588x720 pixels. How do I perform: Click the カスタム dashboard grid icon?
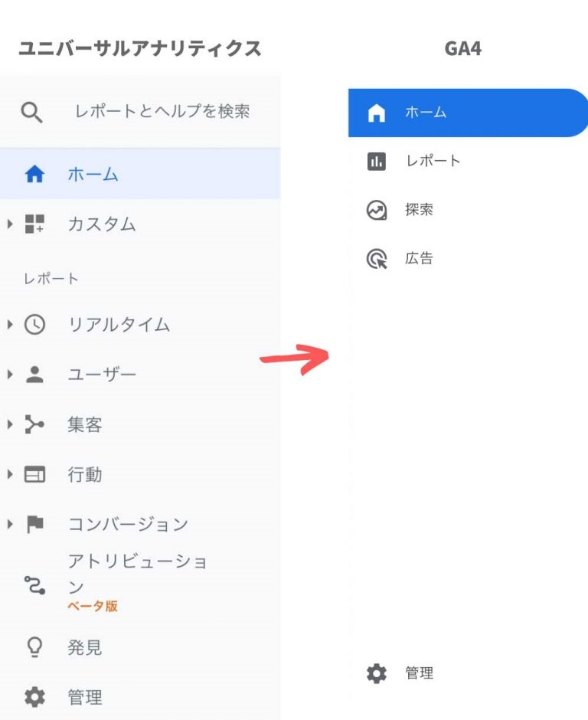[34, 224]
